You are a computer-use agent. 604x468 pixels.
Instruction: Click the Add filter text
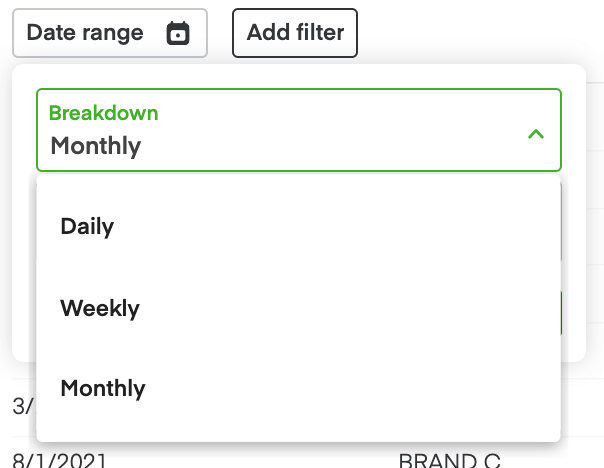[x=295, y=33]
